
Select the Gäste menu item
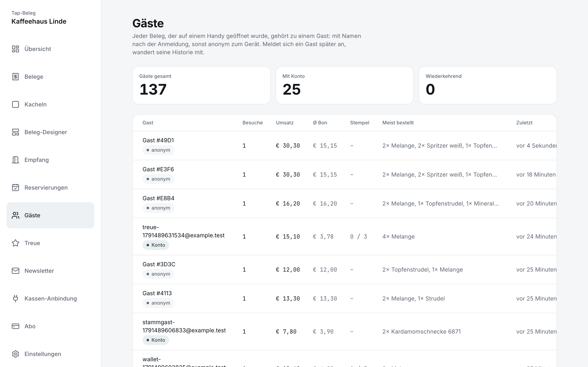point(50,215)
